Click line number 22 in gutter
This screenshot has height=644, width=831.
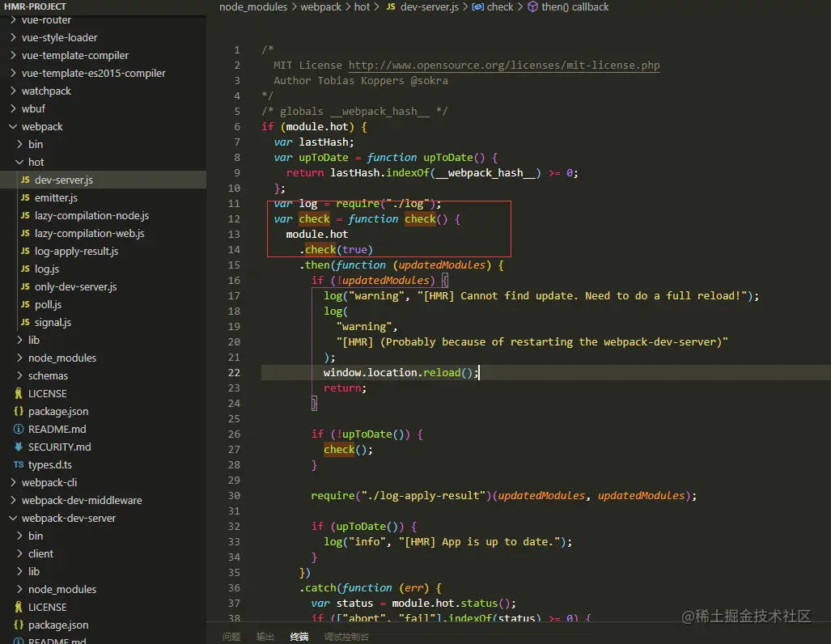(x=234, y=373)
